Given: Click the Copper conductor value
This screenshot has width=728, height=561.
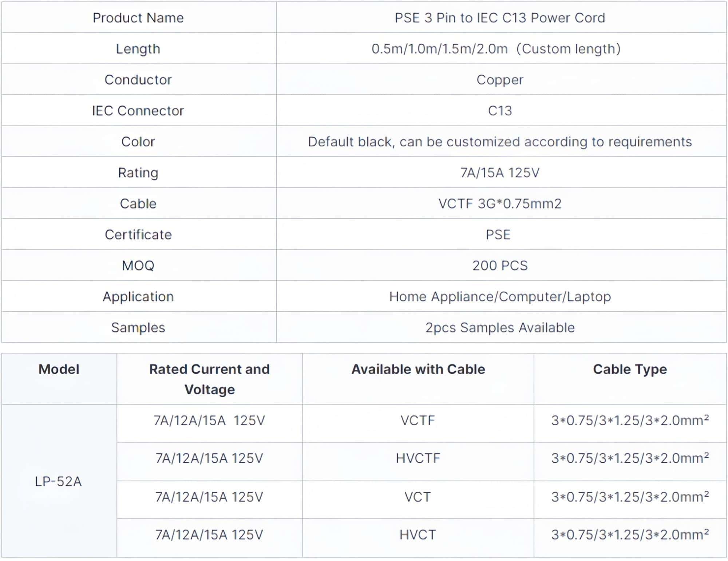Looking at the screenshot, I should (x=500, y=80).
